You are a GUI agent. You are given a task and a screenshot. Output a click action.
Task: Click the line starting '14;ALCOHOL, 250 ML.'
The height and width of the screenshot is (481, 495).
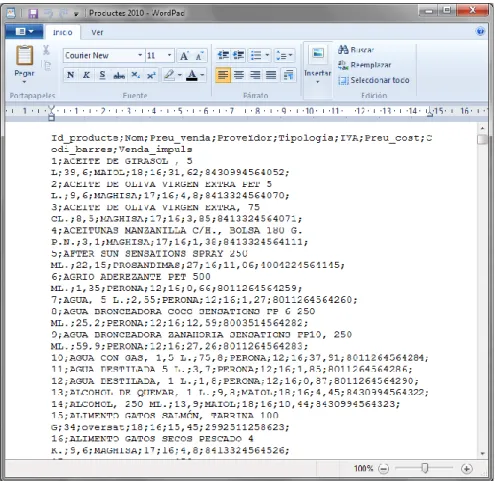[x=226, y=404]
